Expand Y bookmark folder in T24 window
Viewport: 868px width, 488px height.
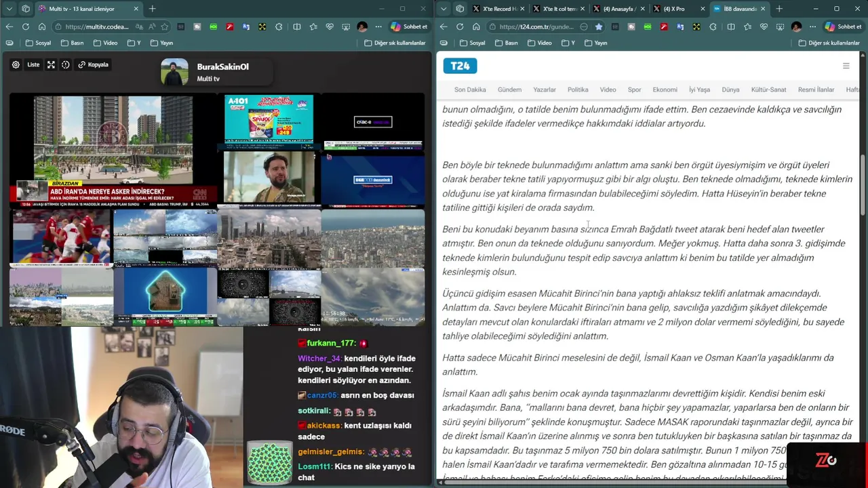568,43
